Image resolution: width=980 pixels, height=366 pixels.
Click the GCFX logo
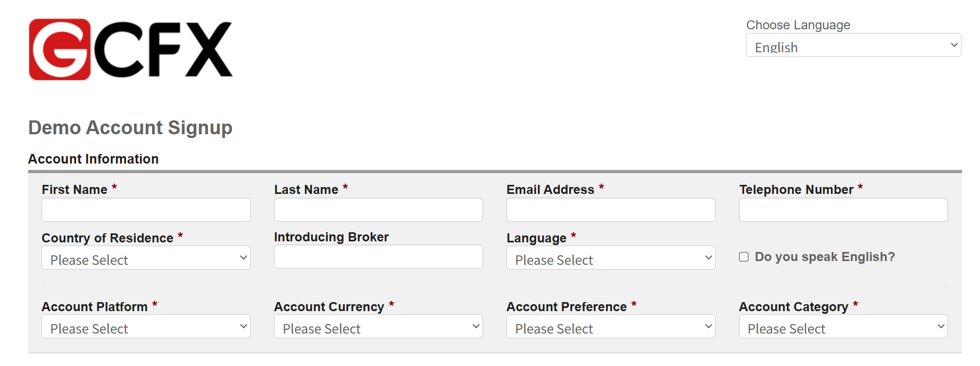pyautogui.click(x=130, y=50)
